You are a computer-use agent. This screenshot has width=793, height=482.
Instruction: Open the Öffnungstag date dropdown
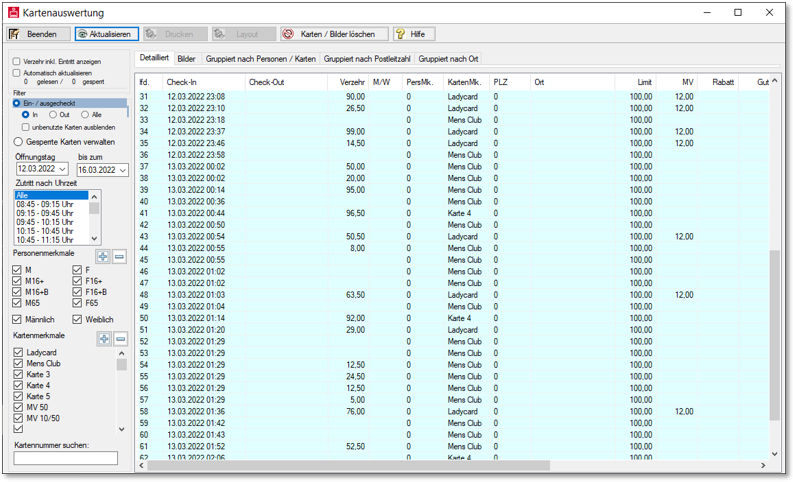[x=63, y=169]
